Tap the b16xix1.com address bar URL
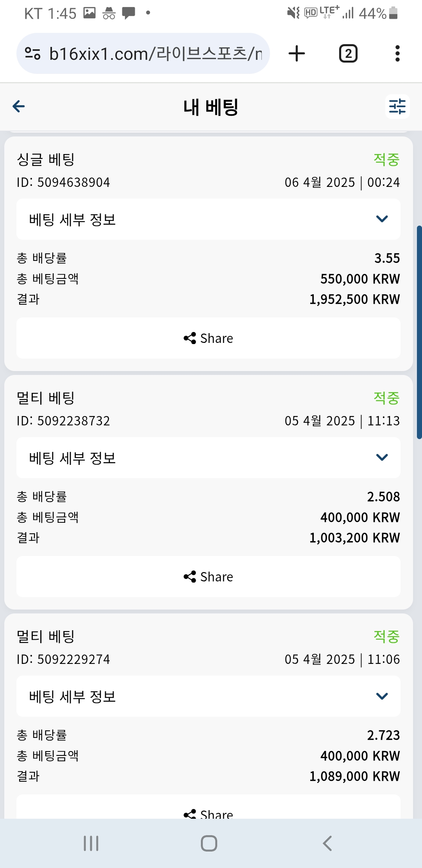Image resolution: width=422 pixels, height=868 pixels. point(156,54)
